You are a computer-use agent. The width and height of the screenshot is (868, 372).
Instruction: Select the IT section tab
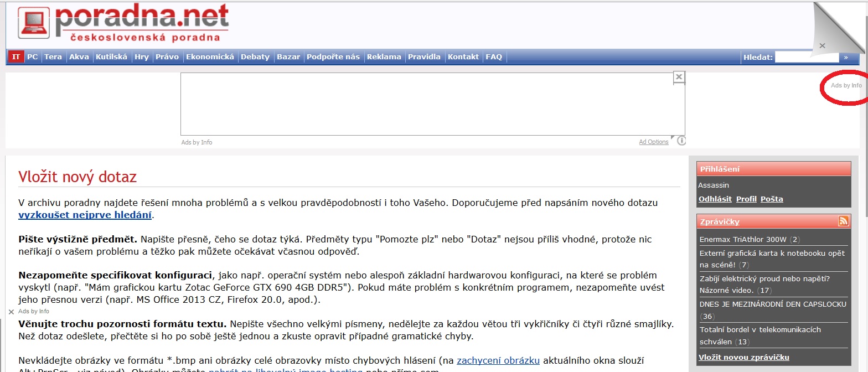16,56
